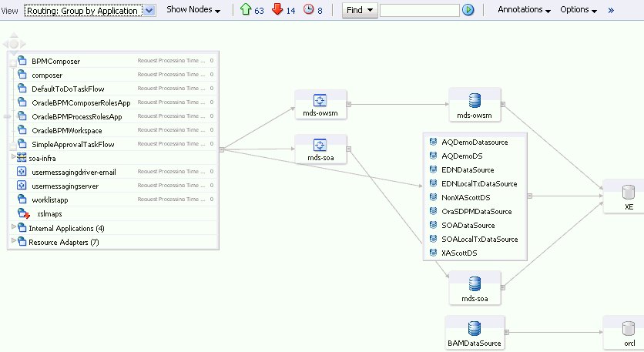Expand the soa-infra tree node
The image size is (644, 352).
(13, 156)
